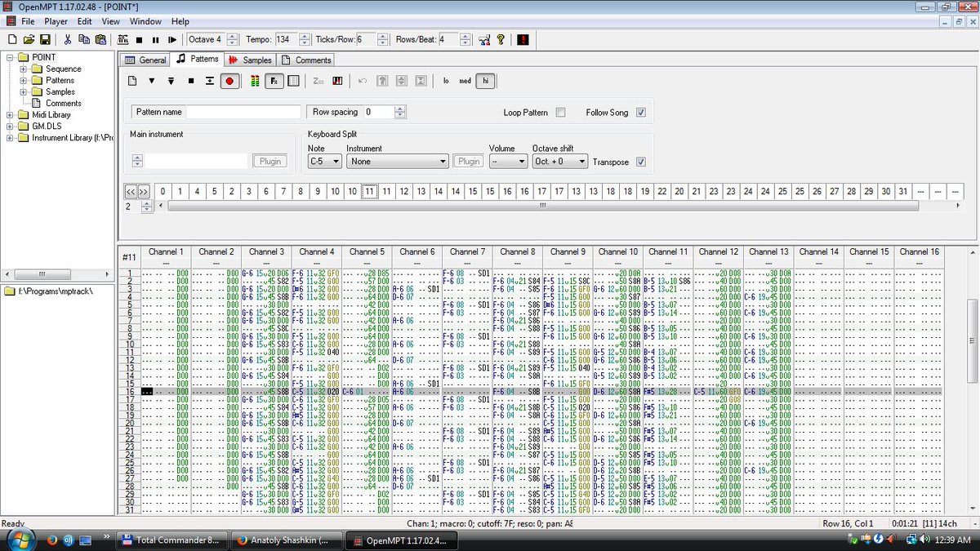Viewport: 980px width, 551px height.
Task: Click the sequence back '<<' button
Action: (131, 191)
